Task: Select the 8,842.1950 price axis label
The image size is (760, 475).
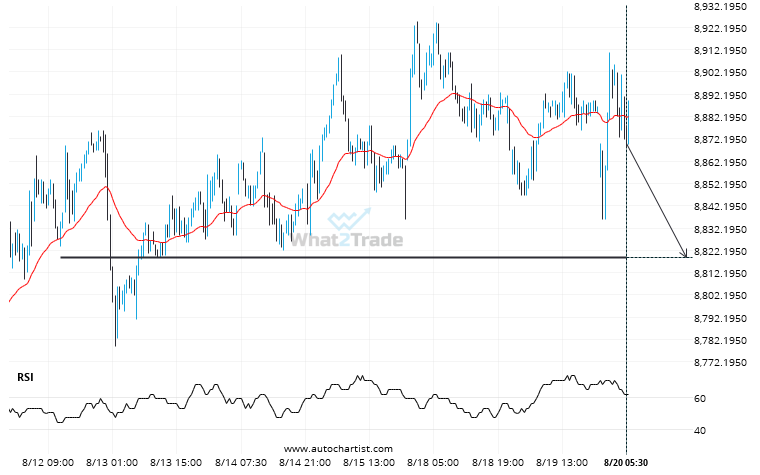Action: (720, 206)
